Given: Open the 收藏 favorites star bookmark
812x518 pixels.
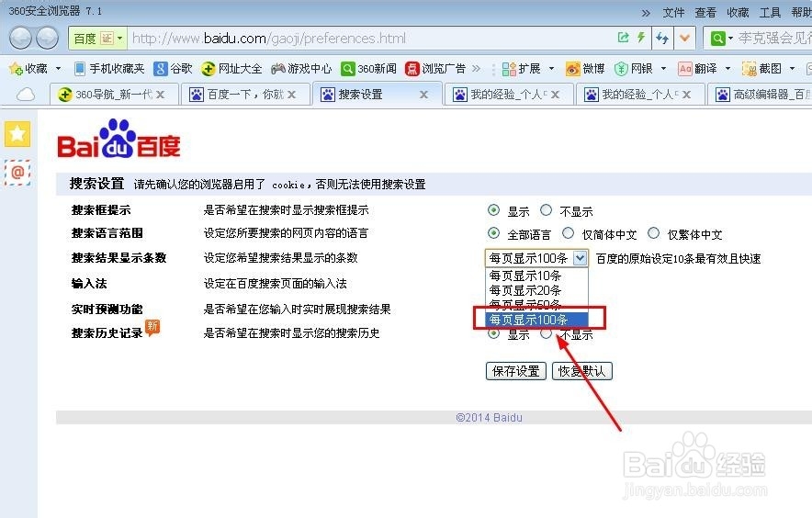Looking at the screenshot, I should 28,68.
